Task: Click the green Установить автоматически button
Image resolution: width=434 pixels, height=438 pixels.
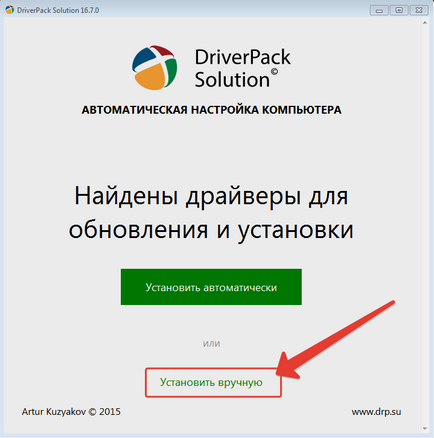Action: tap(211, 287)
